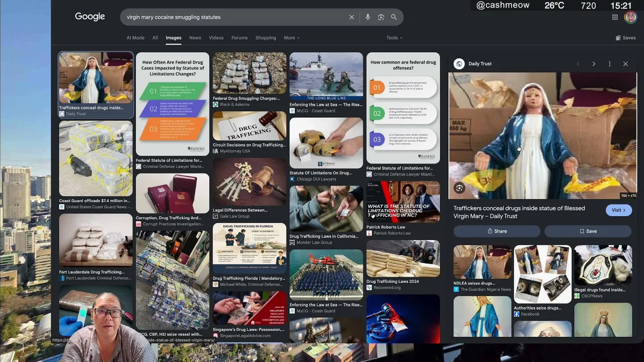Show the previous image in the preview panel
This screenshot has width=644, height=362.
pos(578,64)
